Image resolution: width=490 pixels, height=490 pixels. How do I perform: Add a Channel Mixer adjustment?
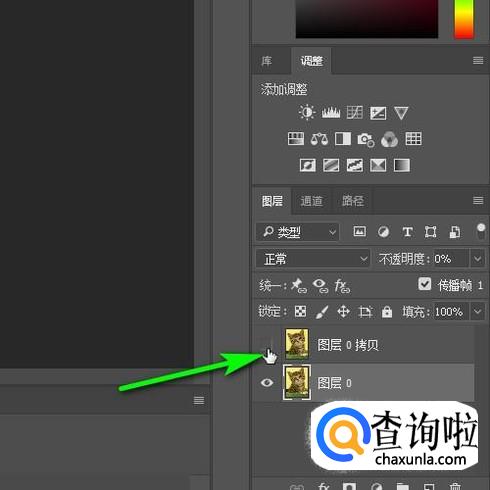tap(389, 139)
